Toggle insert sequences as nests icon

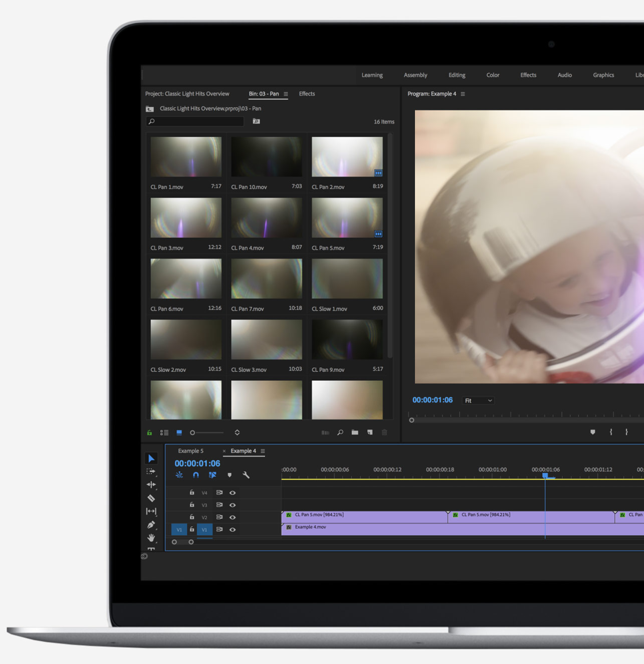(x=179, y=475)
